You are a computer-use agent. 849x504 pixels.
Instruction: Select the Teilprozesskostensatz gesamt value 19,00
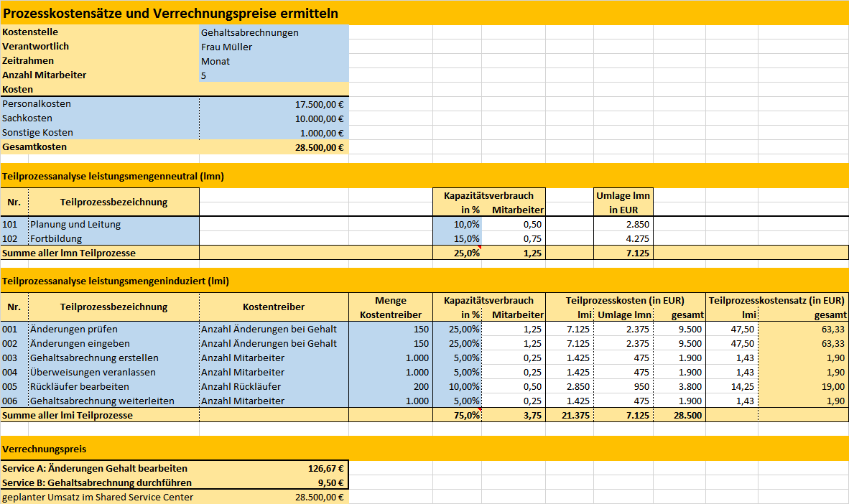(803, 386)
